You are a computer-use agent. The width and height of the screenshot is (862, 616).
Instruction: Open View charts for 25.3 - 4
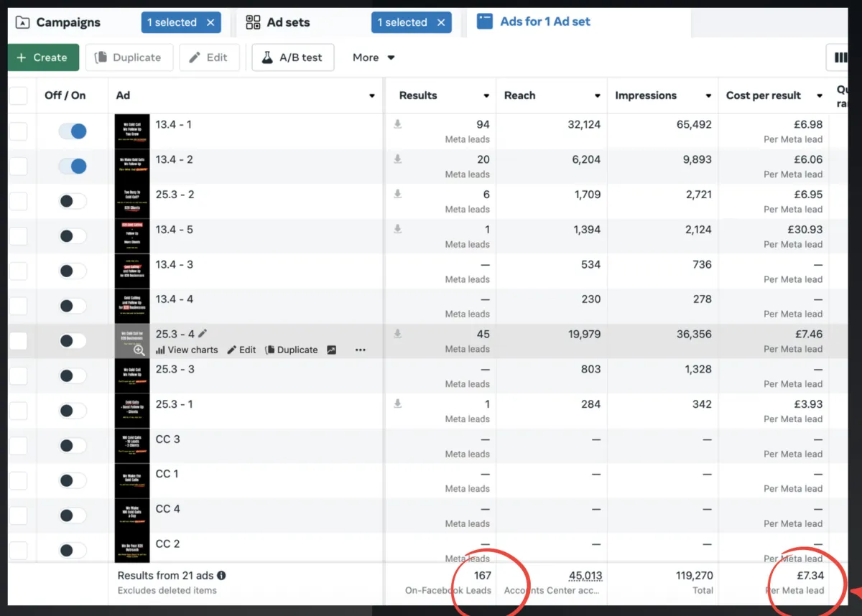click(187, 350)
